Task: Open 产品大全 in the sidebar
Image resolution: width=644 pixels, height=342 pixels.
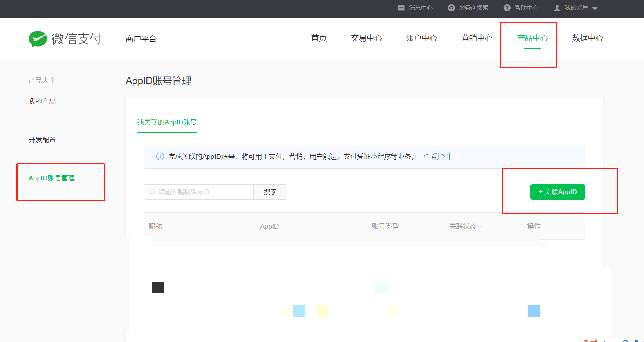Action: [42, 80]
